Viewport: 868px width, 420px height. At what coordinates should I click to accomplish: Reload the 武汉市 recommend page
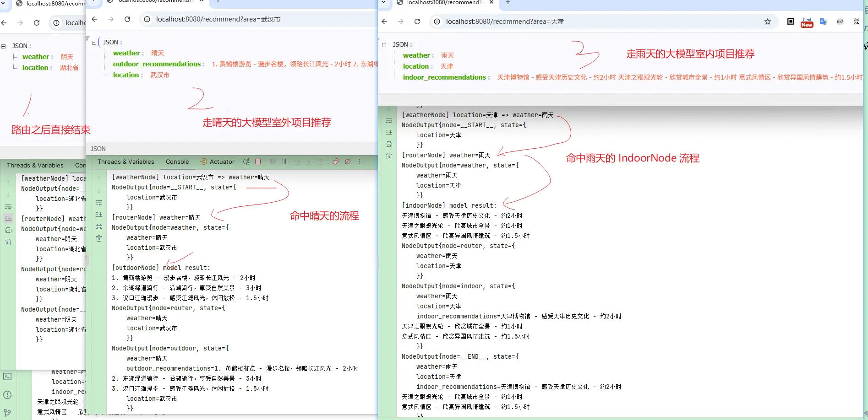pyautogui.click(x=127, y=19)
